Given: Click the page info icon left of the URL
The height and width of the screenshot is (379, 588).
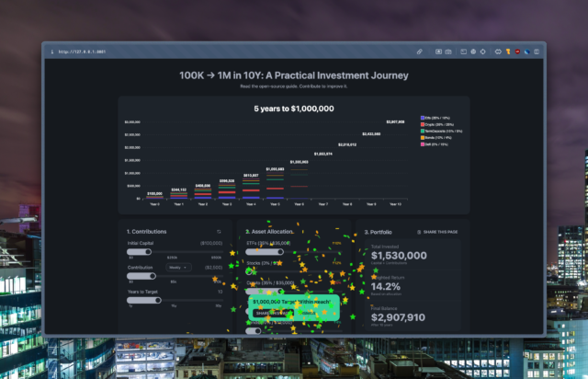Looking at the screenshot, I should [51, 52].
